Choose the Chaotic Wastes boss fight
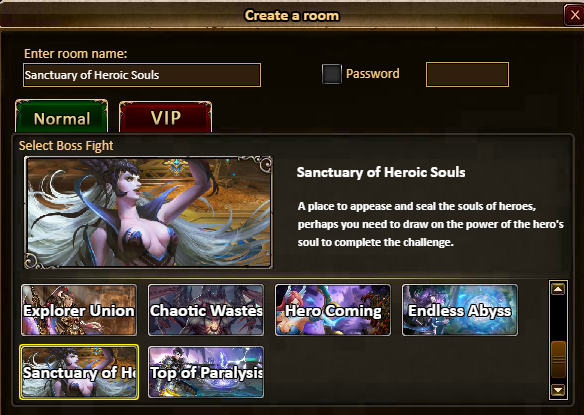Screen dimensions: 584x415 206,310
